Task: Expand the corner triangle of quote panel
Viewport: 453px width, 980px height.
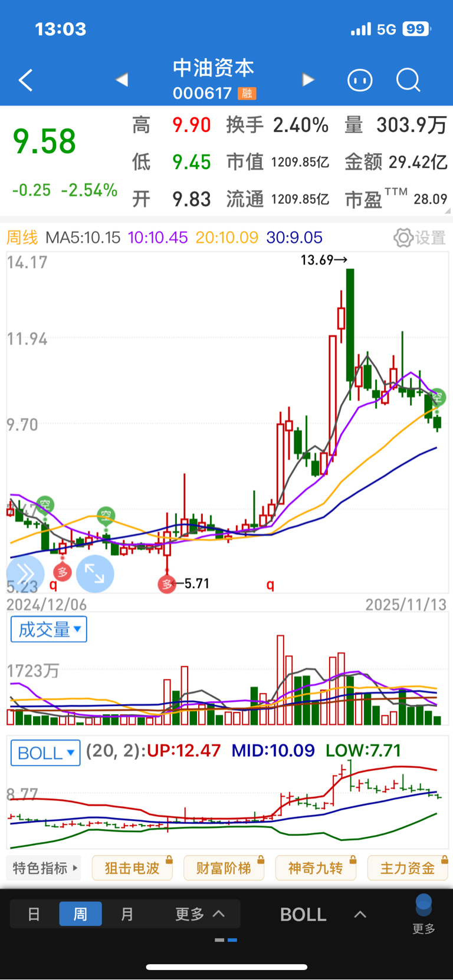Action: click(448, 210)
